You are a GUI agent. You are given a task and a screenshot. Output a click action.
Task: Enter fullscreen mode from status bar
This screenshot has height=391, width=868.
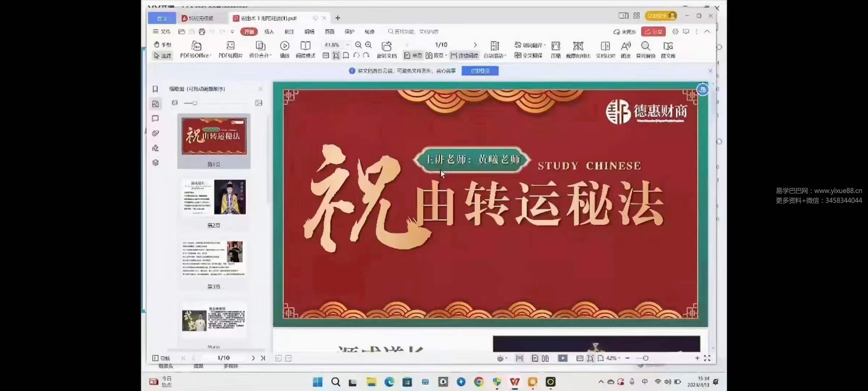pos(707,358)
